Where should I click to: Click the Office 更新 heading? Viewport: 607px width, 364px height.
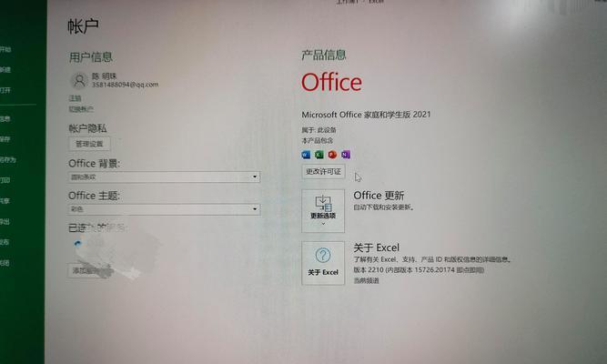pos(379,196)
